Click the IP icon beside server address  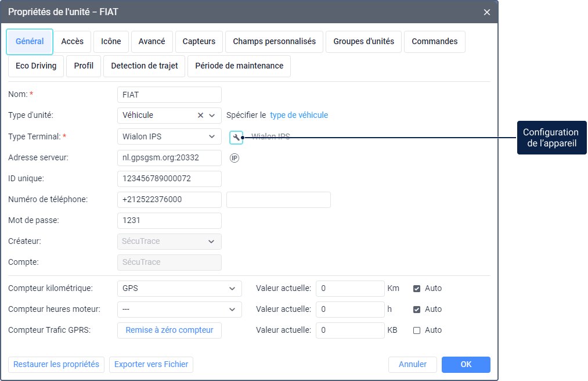click(x=235, y=158)
